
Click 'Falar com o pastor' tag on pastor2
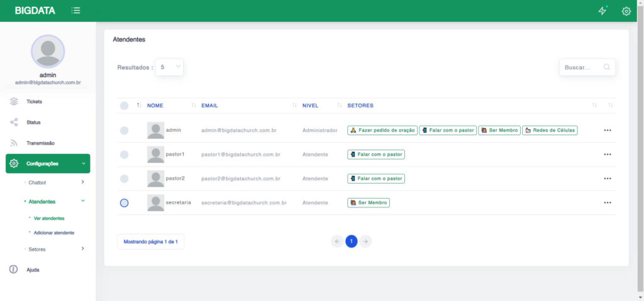pyautogui.click(x=376, y=178)
